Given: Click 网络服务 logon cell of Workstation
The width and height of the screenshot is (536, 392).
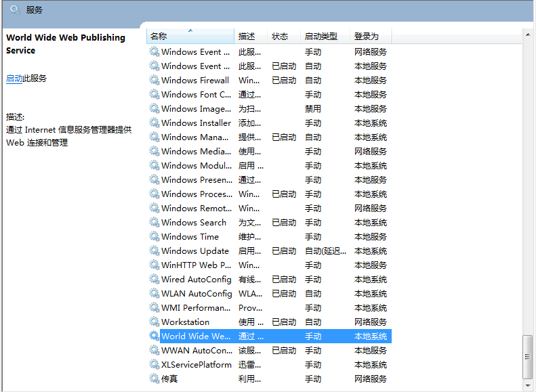Looking at the screenshot, I should (x=370, y=322).
